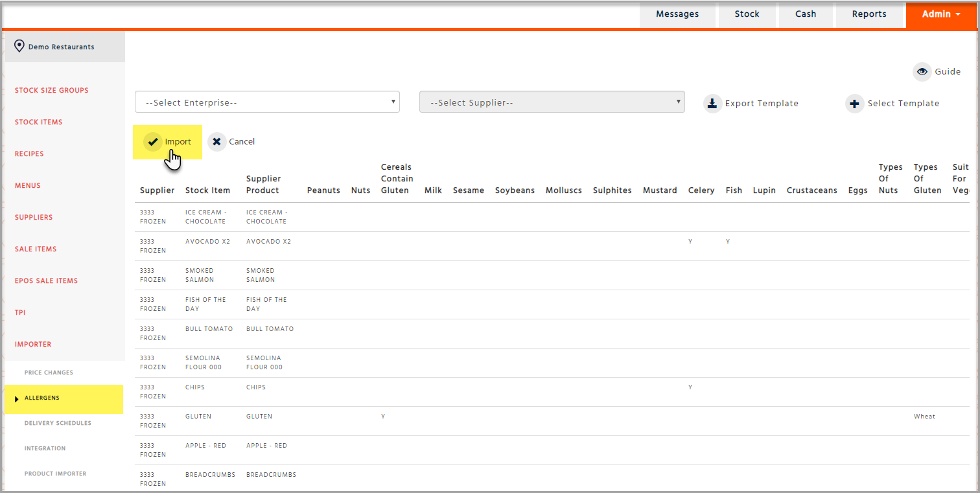Click BULL TOMATO supplier product cell

point(270,329)
